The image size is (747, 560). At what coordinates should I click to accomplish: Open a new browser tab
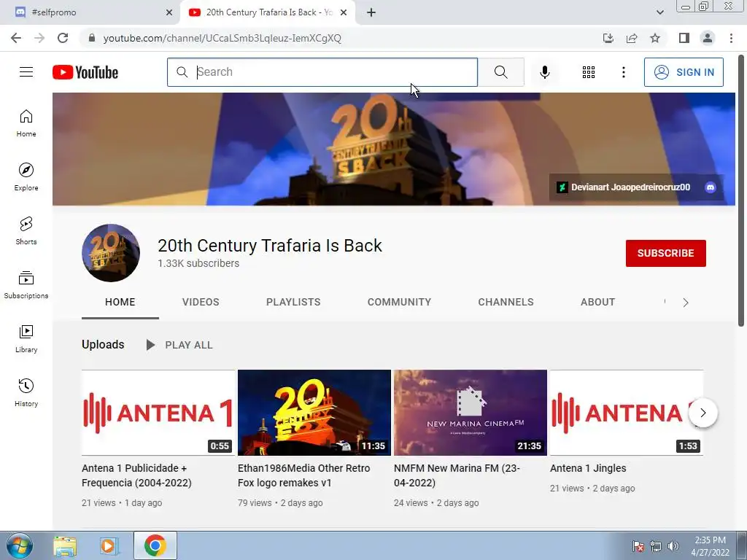(371, 12)
